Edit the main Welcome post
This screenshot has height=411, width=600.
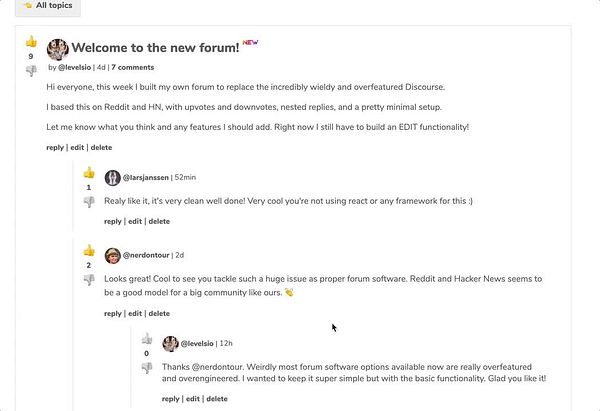click(x=77, y=148)
